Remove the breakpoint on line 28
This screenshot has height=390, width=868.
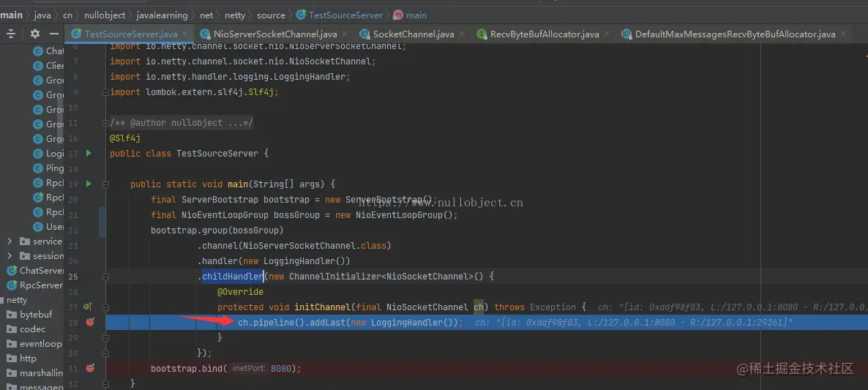(90, 322)
